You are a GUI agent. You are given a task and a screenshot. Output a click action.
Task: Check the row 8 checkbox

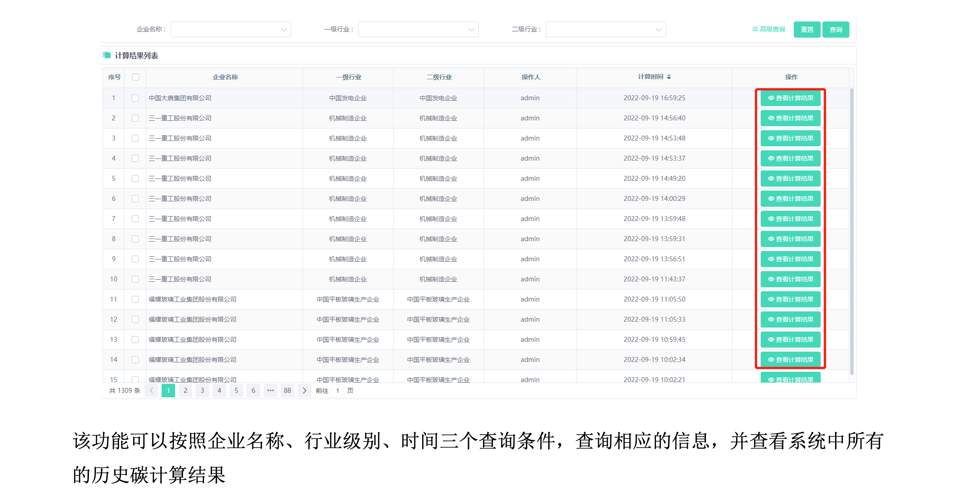pos(135,239)
